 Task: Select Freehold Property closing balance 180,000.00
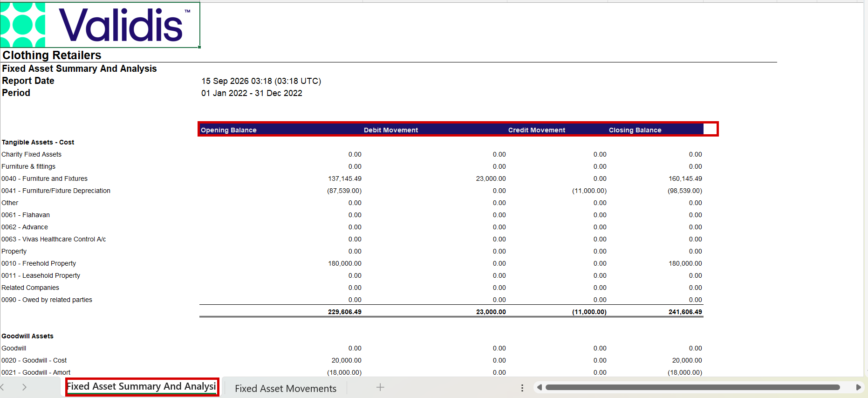685,263
